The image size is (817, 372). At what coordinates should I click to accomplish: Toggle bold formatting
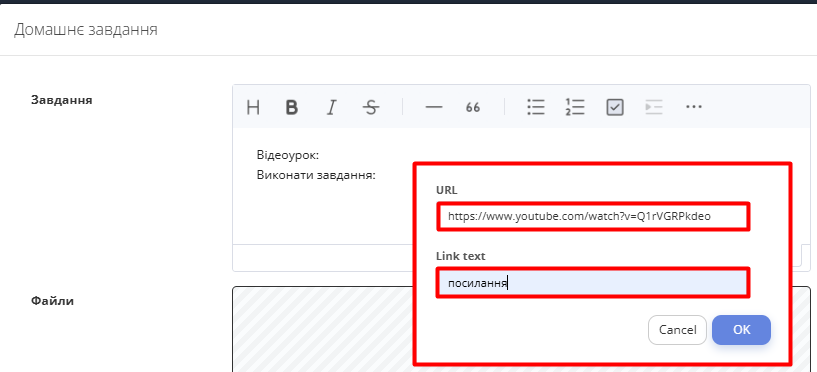point(292,107)
